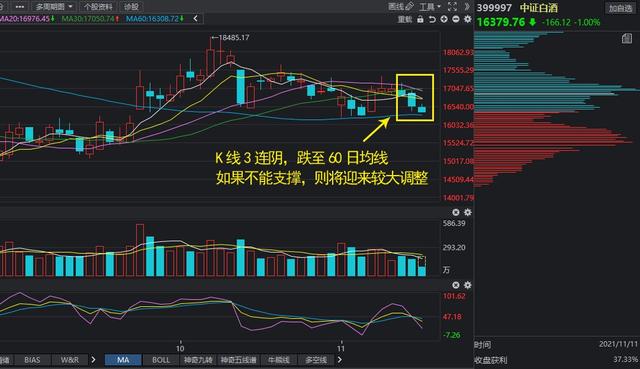
Task: Add stock with 加自选 button
Action: point(620,8)
